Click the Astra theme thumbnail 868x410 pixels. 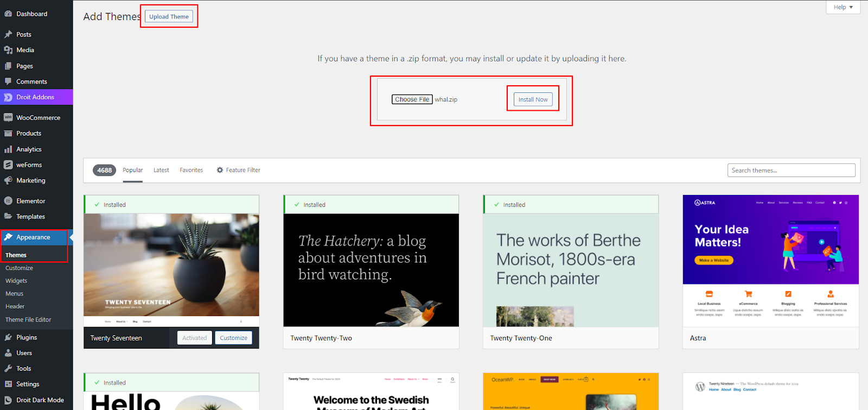click(771, 261)
